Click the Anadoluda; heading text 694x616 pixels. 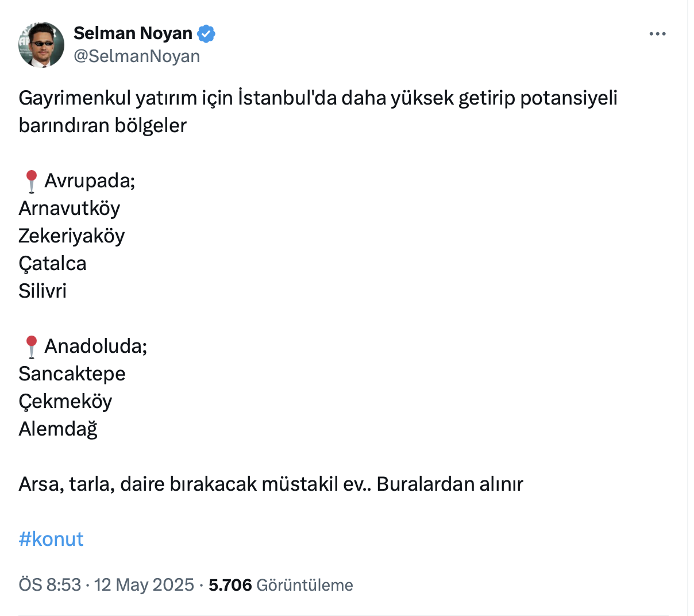point(96,346)
